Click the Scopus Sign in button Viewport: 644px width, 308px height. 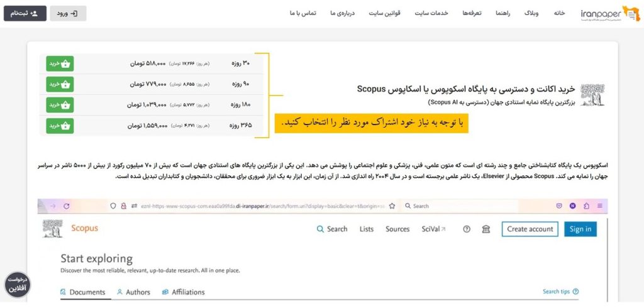(580, 229)
